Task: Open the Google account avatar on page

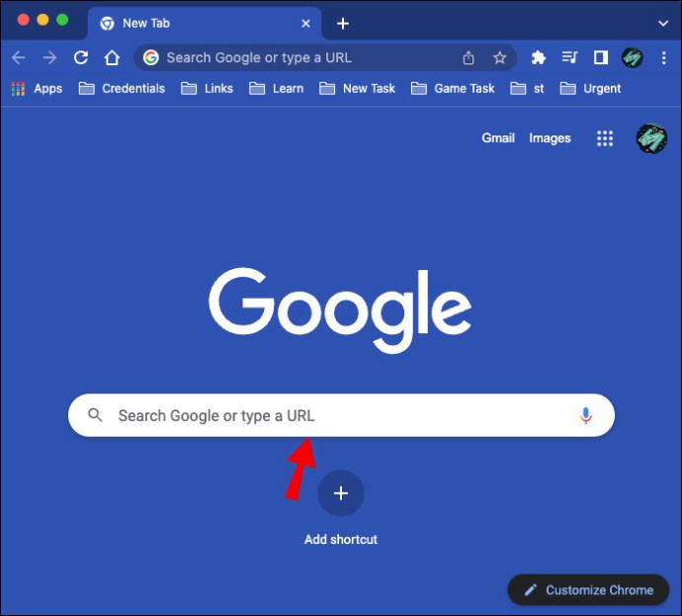Action: click(x=651, y=138)
